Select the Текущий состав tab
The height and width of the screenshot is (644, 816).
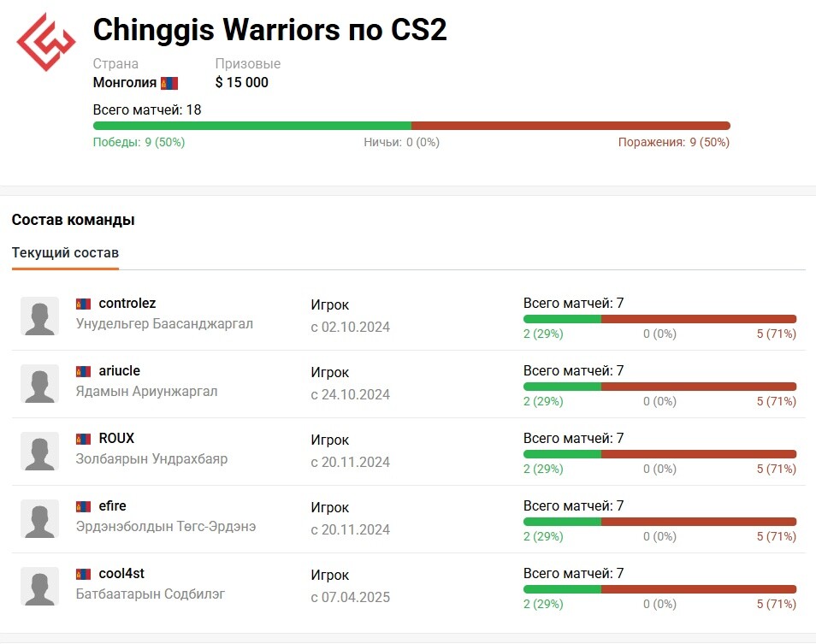[65, 253]
